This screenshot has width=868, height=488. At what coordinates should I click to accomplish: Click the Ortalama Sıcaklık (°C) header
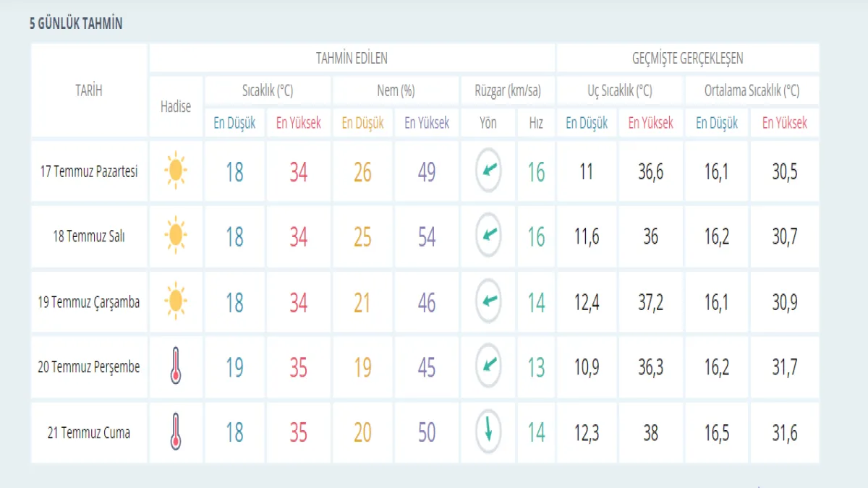pyautogui.click(x=752, y=91)
